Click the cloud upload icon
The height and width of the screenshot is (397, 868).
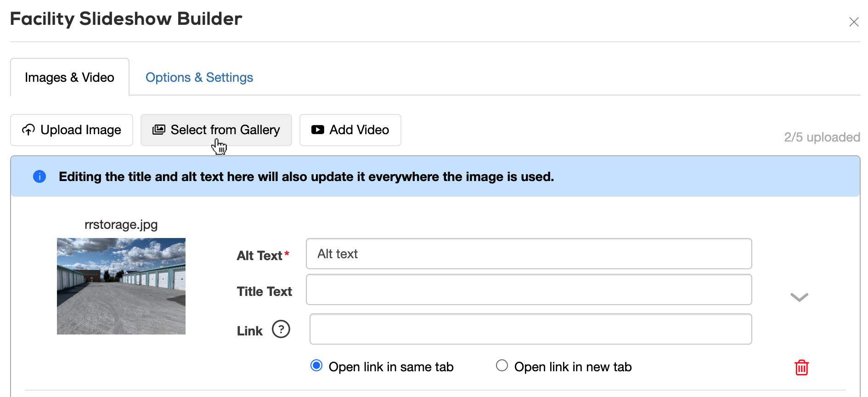pos(28,130)
